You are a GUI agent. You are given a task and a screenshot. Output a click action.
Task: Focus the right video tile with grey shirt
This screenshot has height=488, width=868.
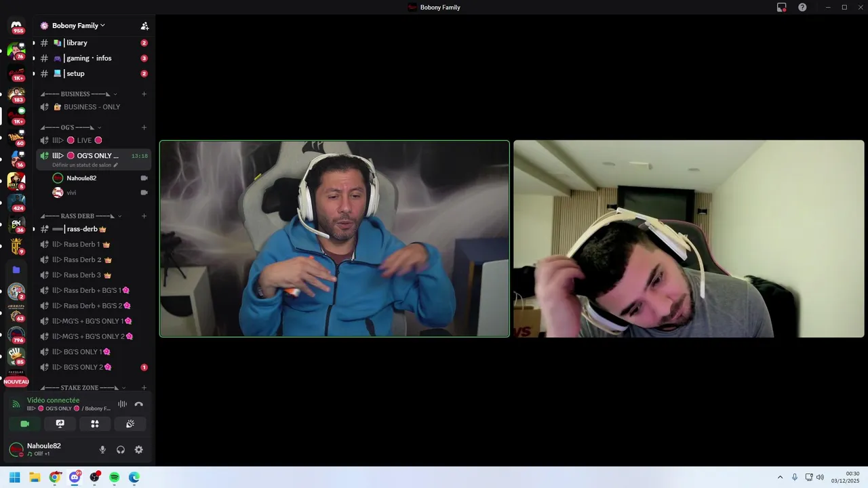(689, 239)
